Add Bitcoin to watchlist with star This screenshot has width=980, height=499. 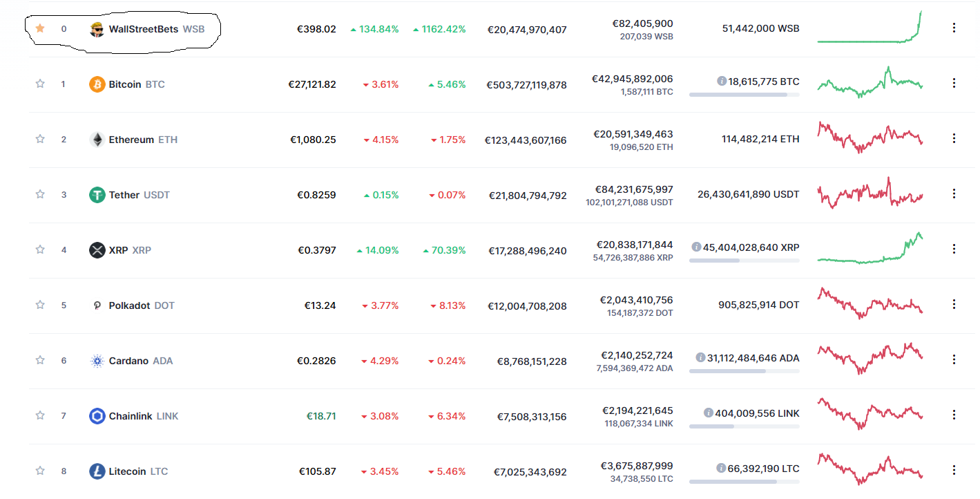[x=40, y=84]
